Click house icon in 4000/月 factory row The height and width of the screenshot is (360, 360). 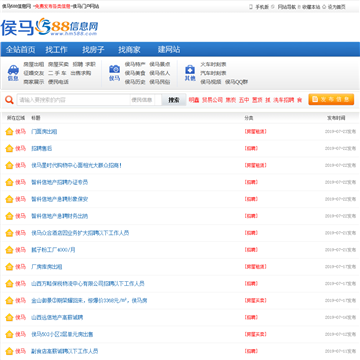pos(9,250)
